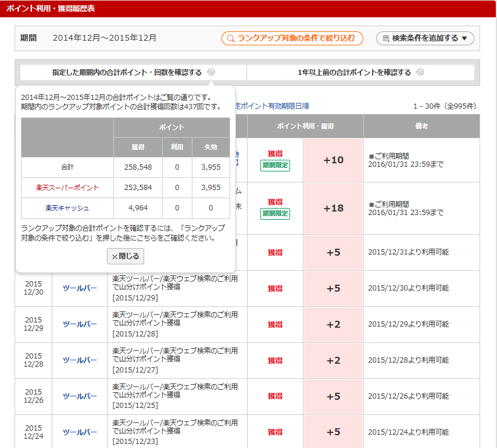Viewport: 497px width, 448px height.
Task: Click the 期間限定 badge in the +18 row
Action: click(x=275, y=214)
